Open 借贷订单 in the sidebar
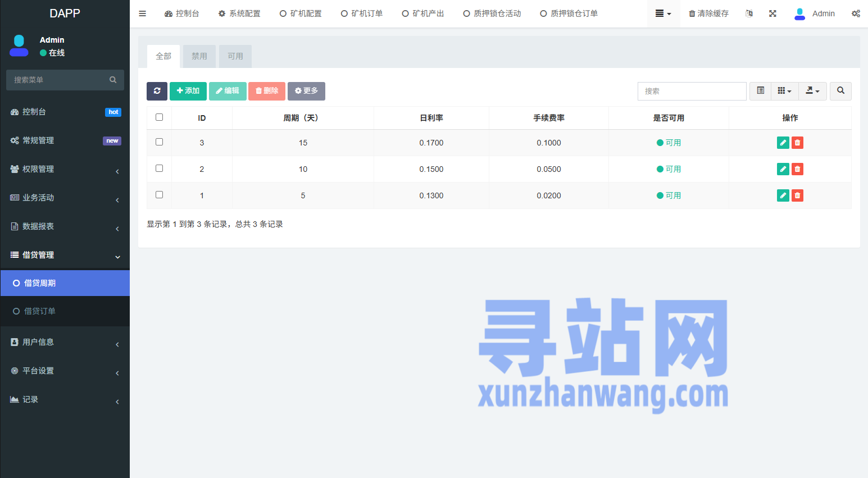The height and width of the screenshot is (478, 868). pyautogui.click(x=40, y=311)
